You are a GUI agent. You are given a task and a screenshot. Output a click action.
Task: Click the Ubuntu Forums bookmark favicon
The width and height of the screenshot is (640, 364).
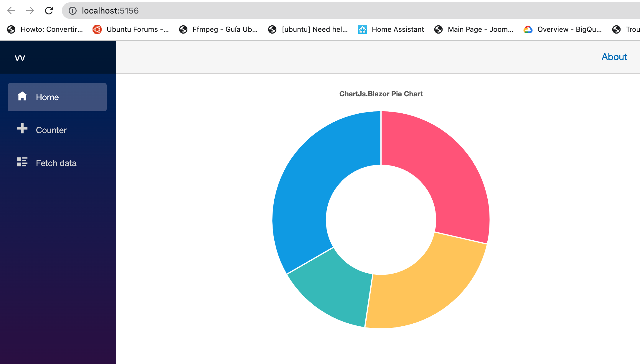coord(97,29)
